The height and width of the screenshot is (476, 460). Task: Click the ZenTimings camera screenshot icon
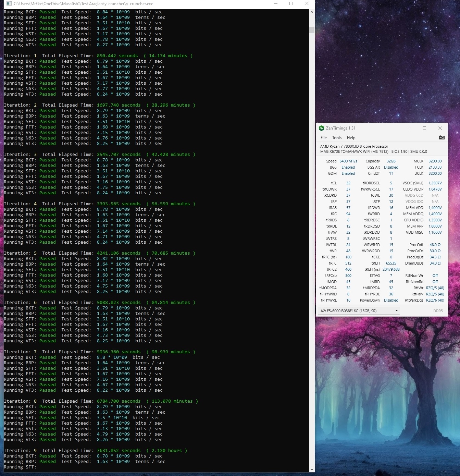pos(442,137)
